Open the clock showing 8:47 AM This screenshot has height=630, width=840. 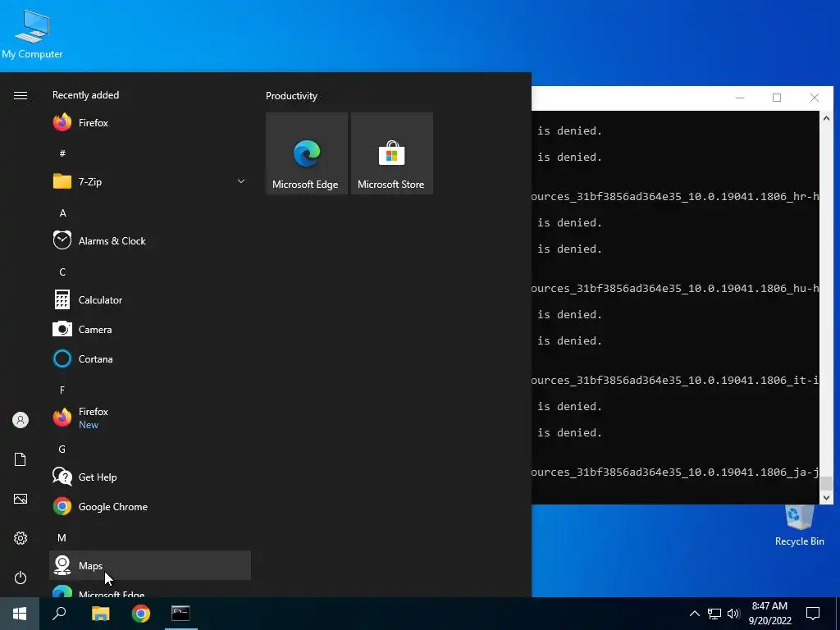click(x=769, y=614)
